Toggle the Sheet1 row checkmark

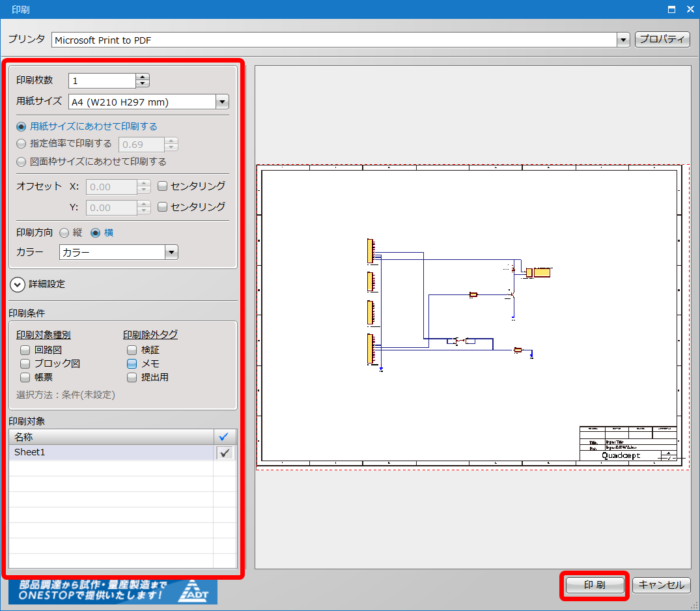[x=225, y=453]
